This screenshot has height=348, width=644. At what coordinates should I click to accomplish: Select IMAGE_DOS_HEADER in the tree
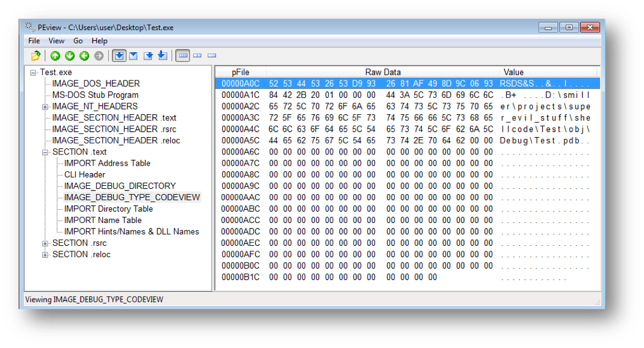(x=96, y=84)
